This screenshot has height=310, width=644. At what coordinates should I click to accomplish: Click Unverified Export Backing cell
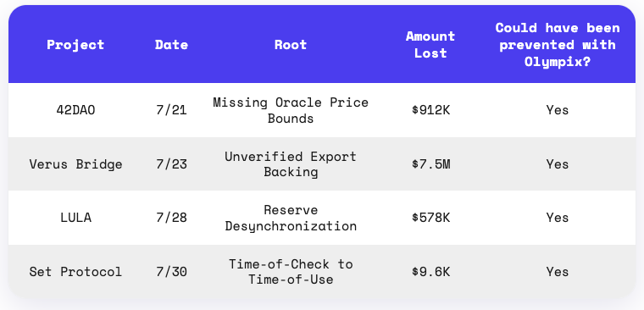pyautogui.click(x=291, y=164)
